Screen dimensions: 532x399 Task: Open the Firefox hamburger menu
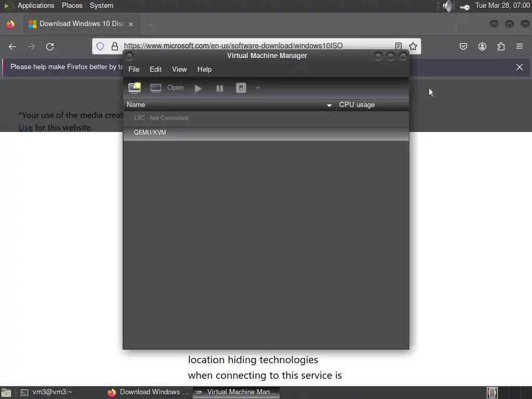[520, 46]
